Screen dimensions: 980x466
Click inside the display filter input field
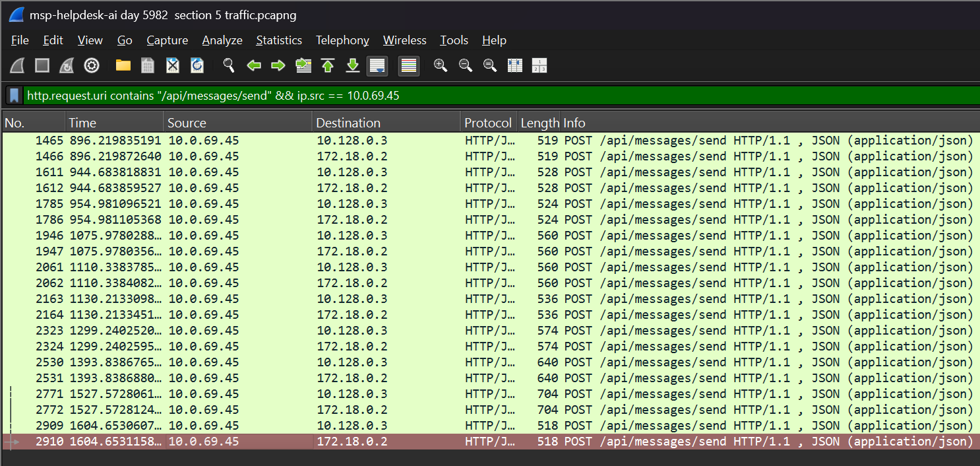click(462, 96)
